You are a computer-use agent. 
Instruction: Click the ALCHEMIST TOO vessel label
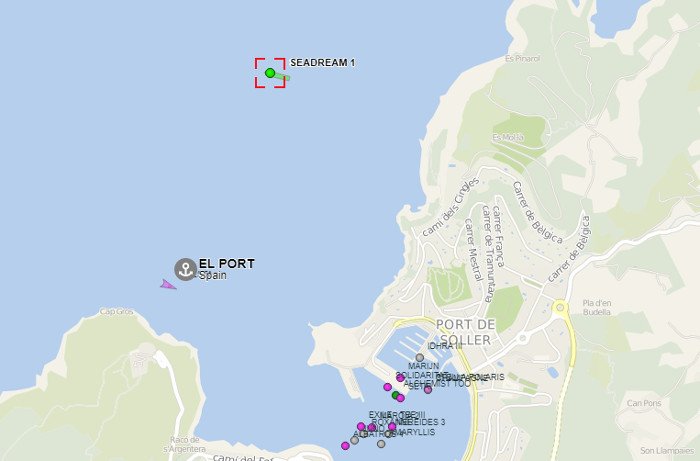coord(438,383)
